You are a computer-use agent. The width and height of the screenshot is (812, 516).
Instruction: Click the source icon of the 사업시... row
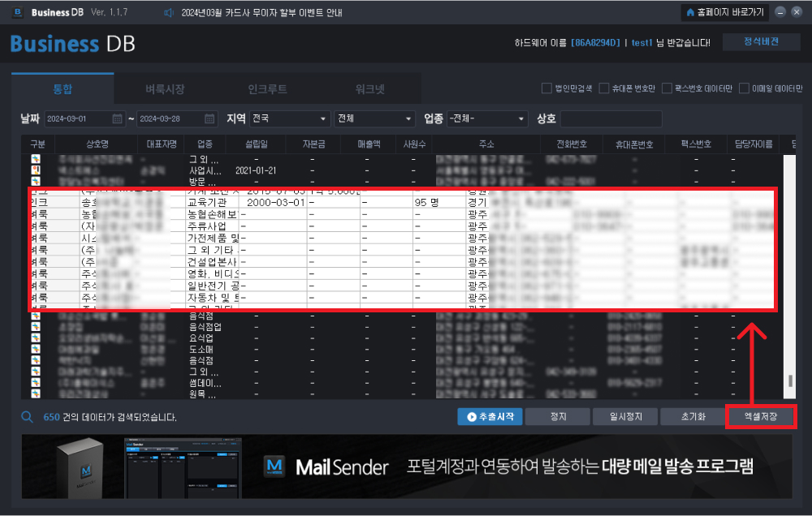pyautogui.click(x=36, y=170)
